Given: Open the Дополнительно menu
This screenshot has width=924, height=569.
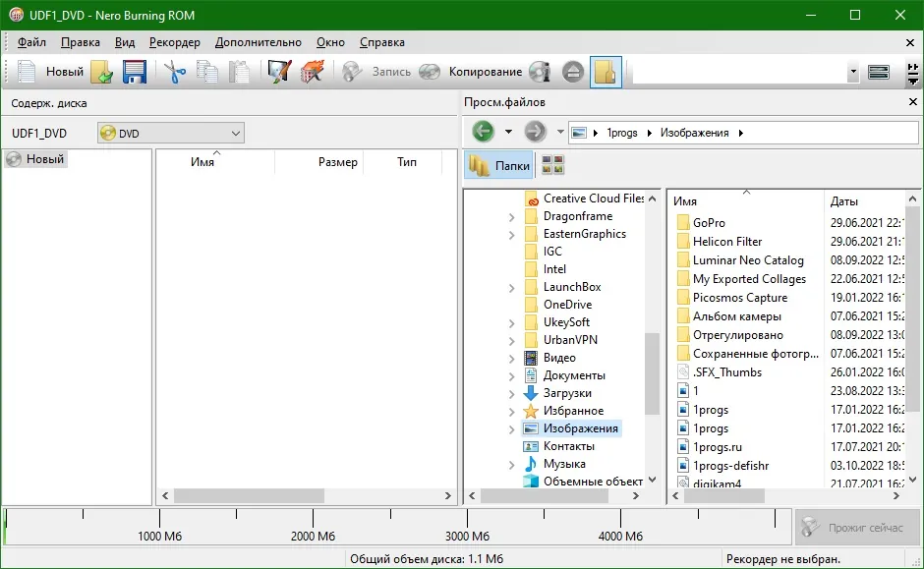Looking at the screenshot, I should [259, 42].
